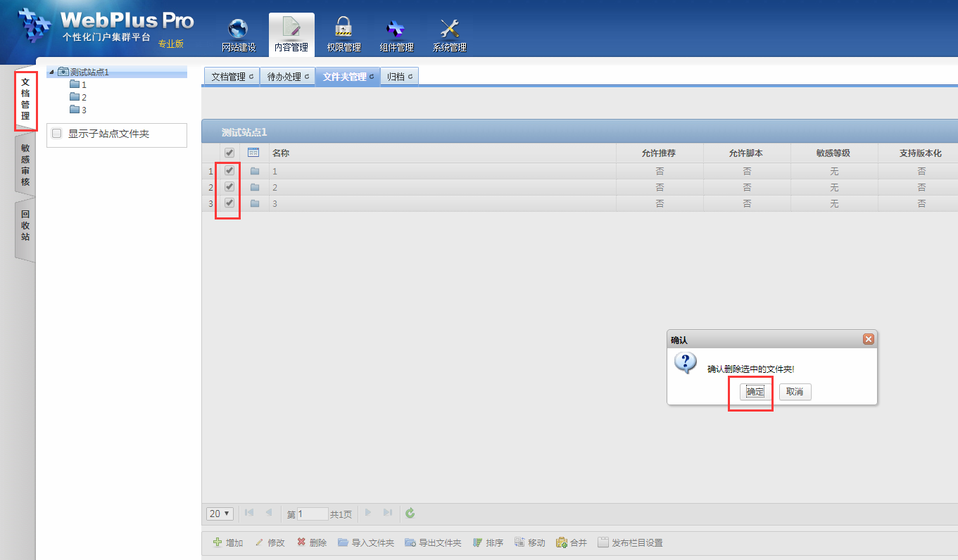958x560 pixels.
Task: Click the 权限管理 padlock icon
Action: pos(344,27)
